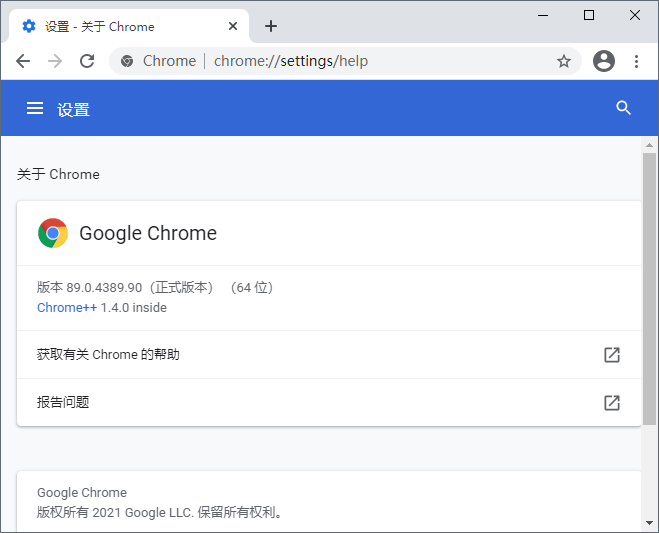
Task: Click the Chrome site info icon
Action: 127,61
